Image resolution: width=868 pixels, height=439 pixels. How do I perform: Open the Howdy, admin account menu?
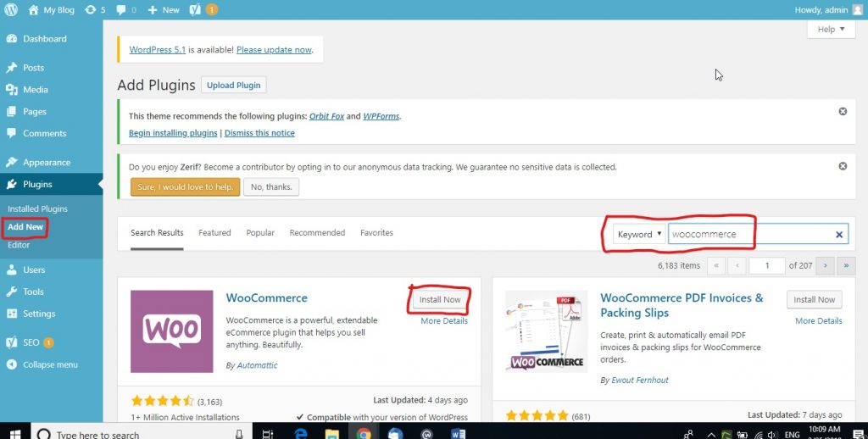pos(828,10)
